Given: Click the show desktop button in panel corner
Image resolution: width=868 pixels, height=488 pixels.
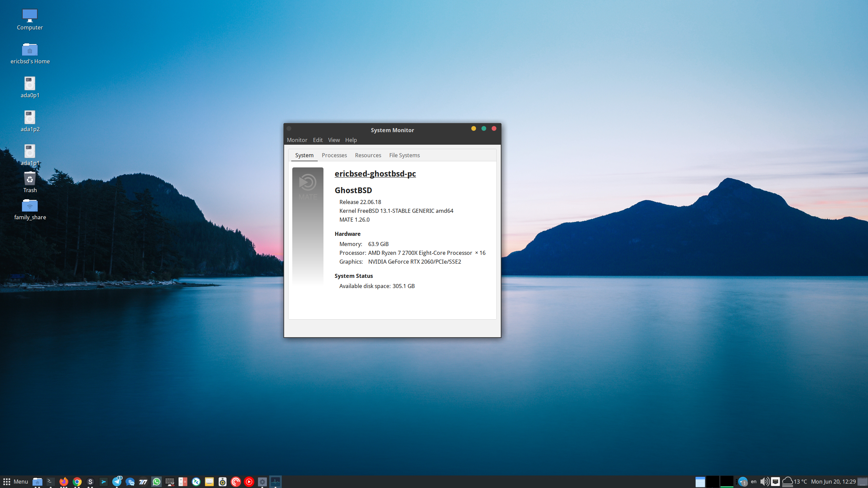Looking at the screenshot, I should [862, 482].
